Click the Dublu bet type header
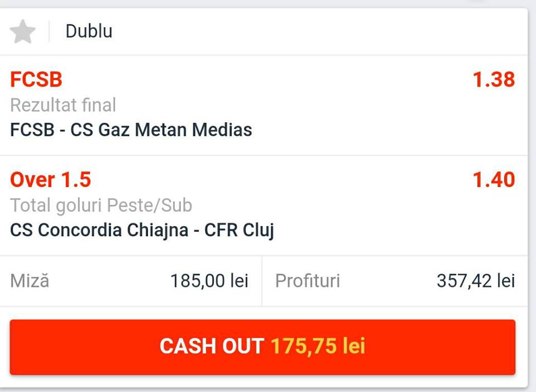The height and width of the screenshot is (392, 536). pyautogui.click(x=89, y=31)
